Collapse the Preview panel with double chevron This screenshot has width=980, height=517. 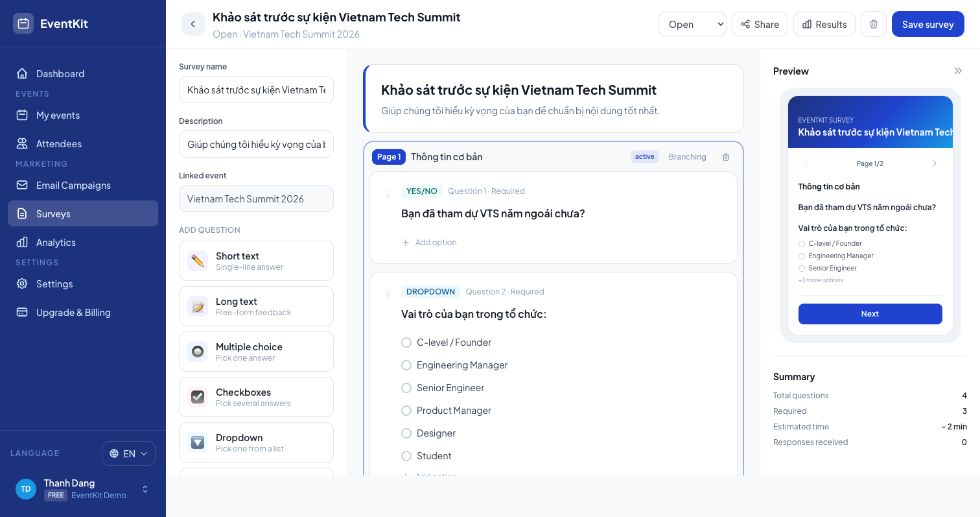point(958,71)
